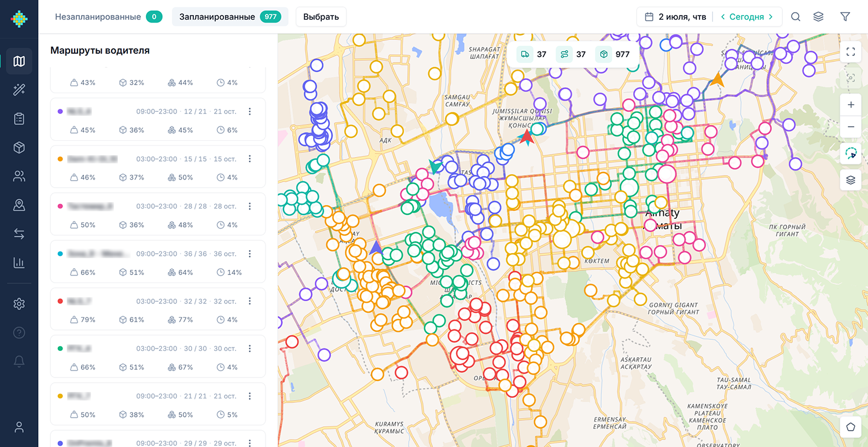
Task: Open the transfer arrows section in sidebar
Action: tap(19, 234)
